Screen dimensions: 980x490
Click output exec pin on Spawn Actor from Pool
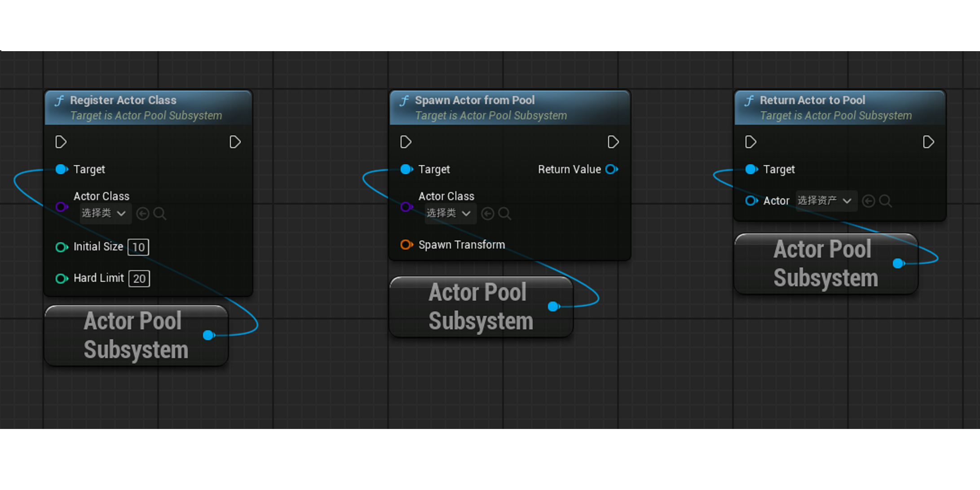[x=613, y=142]
